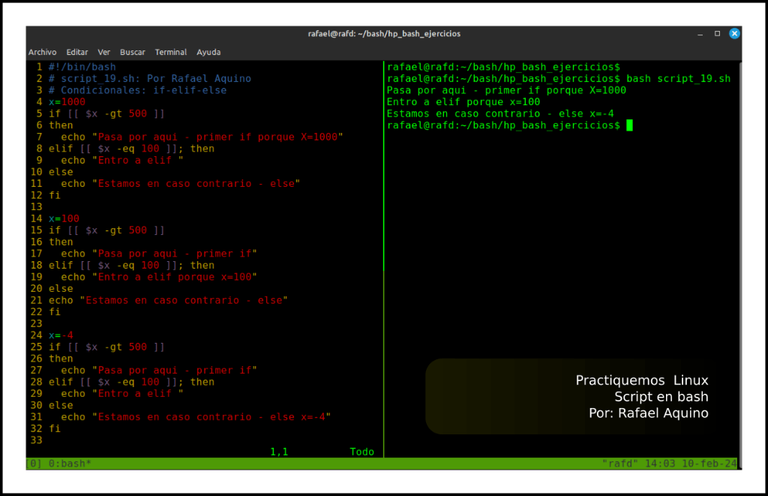Viewport: 768px width, 496px height.
Task: Click line number 33 in vim
Action: pos(36,440)
